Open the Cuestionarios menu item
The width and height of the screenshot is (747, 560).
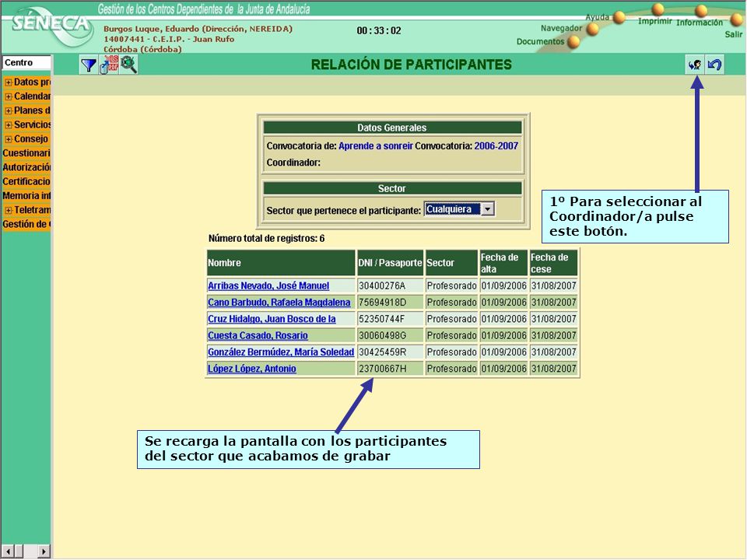(x=26, y=153)
